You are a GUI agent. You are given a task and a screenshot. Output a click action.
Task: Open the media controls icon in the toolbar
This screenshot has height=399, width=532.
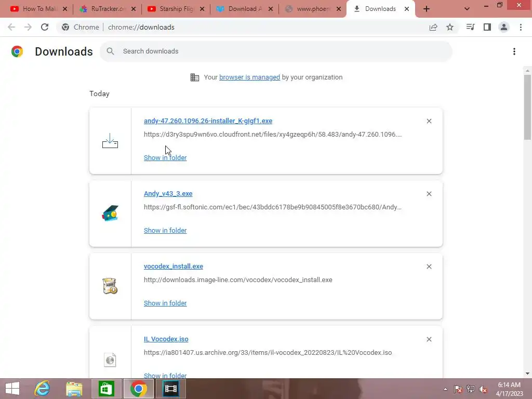(x=470, y=27)
